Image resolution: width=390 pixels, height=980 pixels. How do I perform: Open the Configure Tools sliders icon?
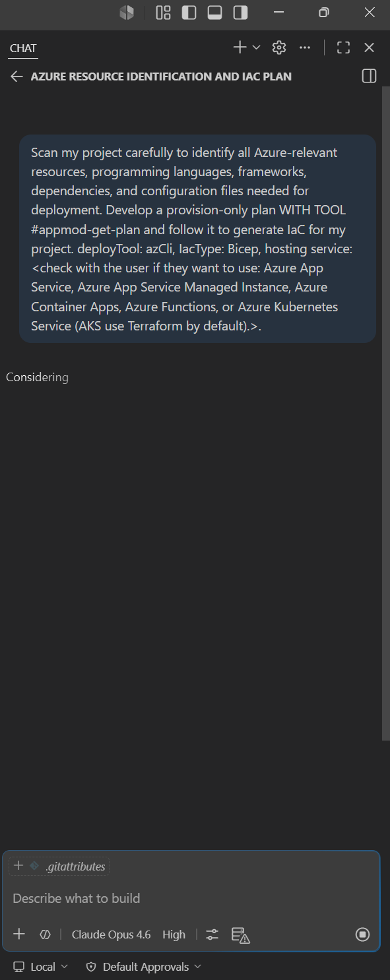click(x=212, y=934)
